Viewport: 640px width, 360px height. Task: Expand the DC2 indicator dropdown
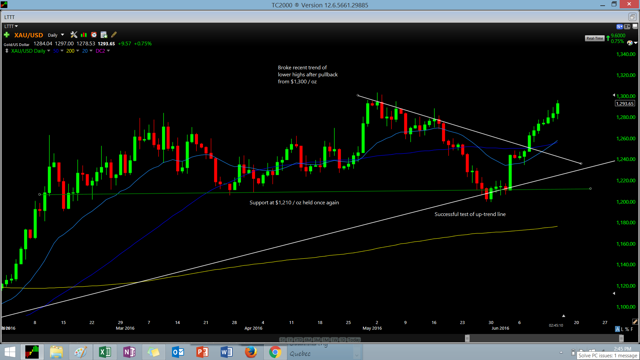click(102, 51)
